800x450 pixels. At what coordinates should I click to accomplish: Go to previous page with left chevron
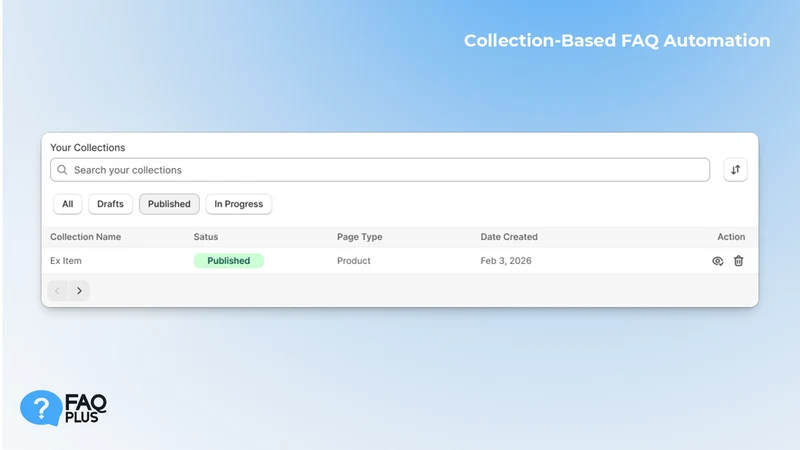(58, 291)
